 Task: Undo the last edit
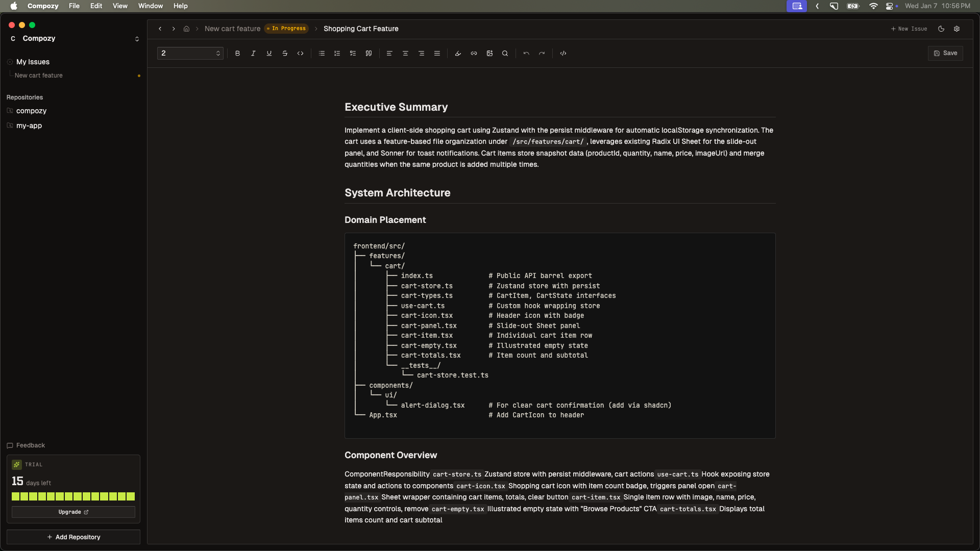tap(526, 53)
